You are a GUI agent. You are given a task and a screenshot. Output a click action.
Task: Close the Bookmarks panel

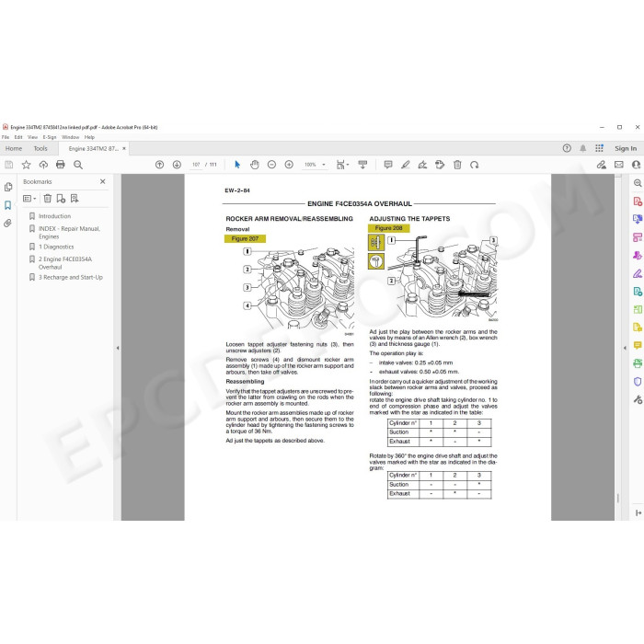(103, 181)
